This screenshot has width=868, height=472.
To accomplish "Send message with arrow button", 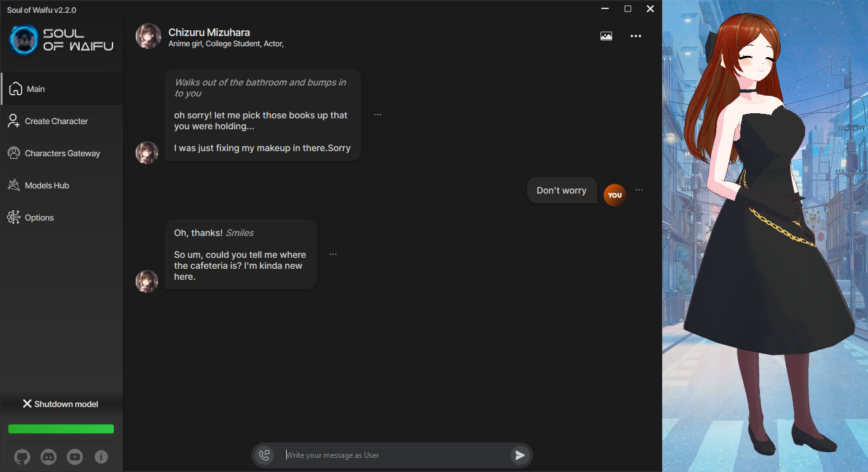I will point(520,455).
